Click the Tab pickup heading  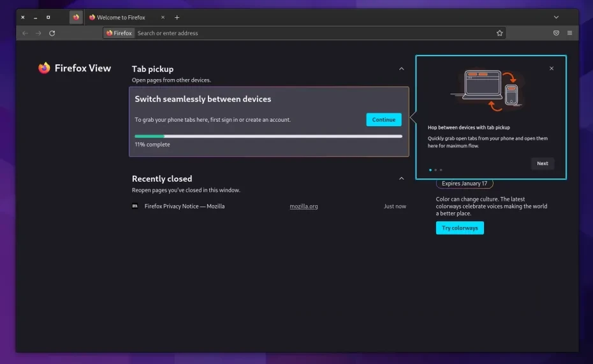153,69
